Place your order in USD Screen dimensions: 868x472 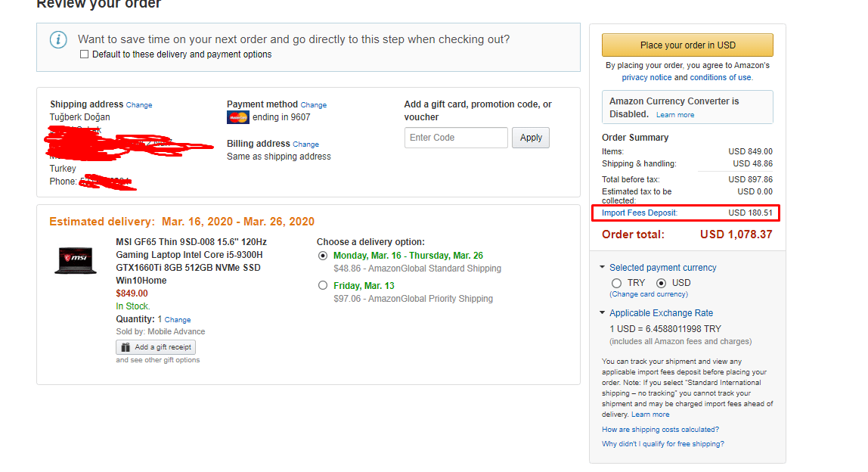tap(687, 45)
